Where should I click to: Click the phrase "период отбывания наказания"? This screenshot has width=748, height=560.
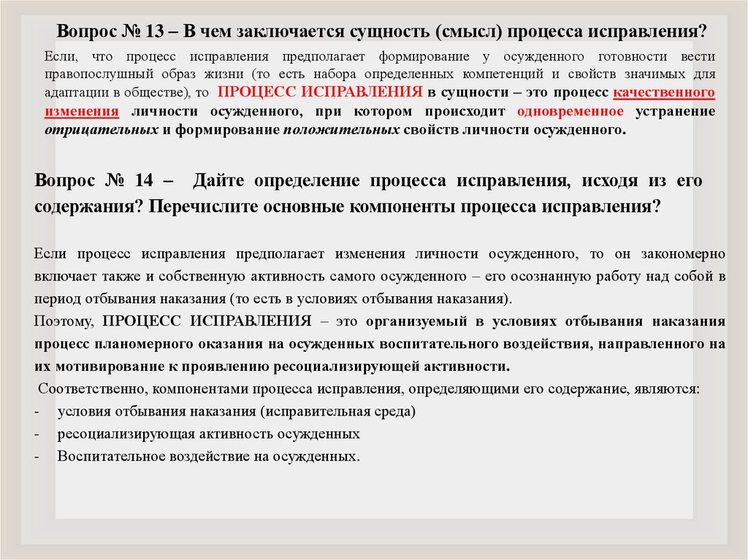pyautogui.click(x=130, y=299)
